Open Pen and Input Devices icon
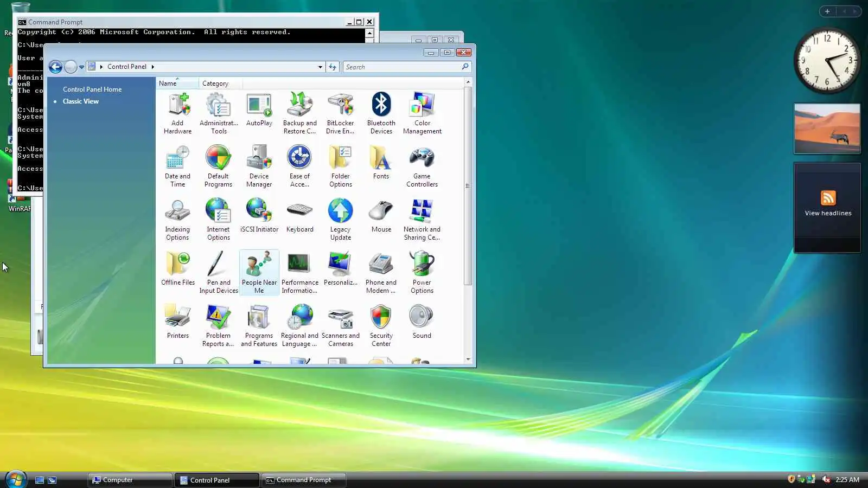This screenshot has width=868, height=488. [219, 273]
